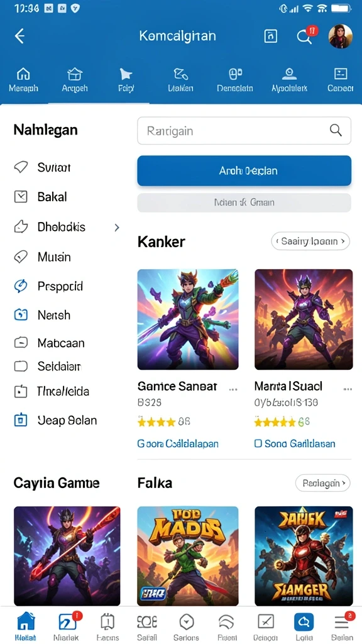Switch to the Denaciatn tab
The height and width of the screenshot is (644, 362).
click(x=235, y=80)
